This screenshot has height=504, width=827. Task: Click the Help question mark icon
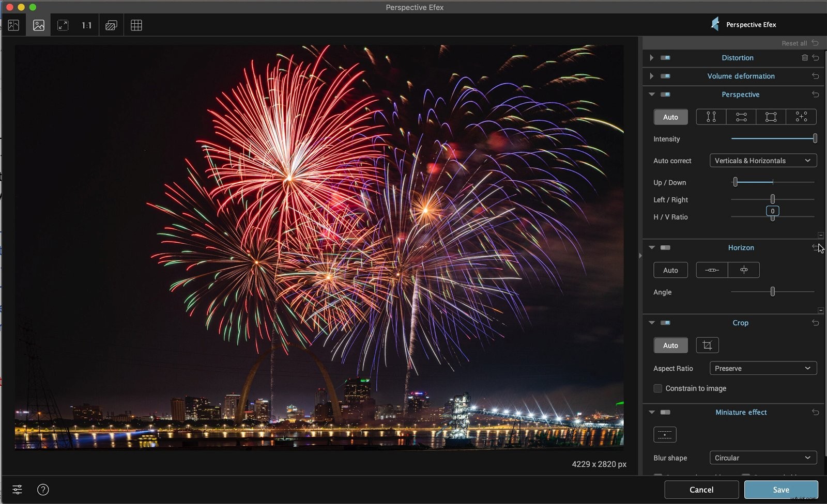[x=43, y=490]
